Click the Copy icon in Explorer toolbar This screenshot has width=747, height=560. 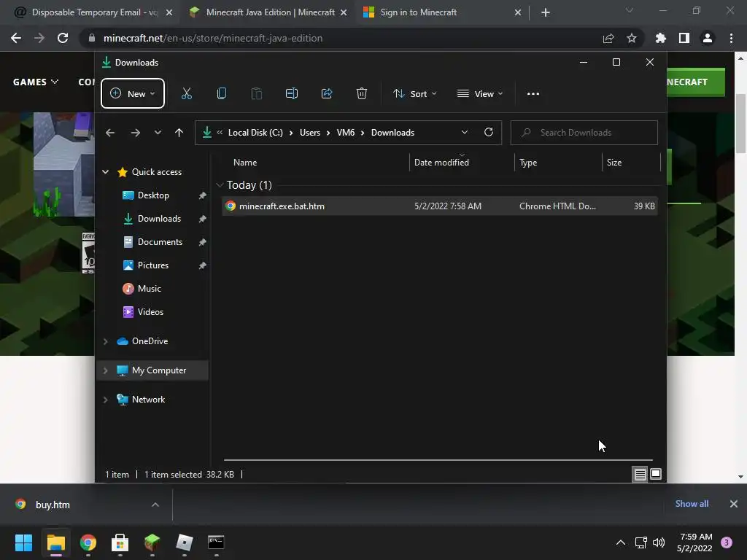(x=222, y=94)
